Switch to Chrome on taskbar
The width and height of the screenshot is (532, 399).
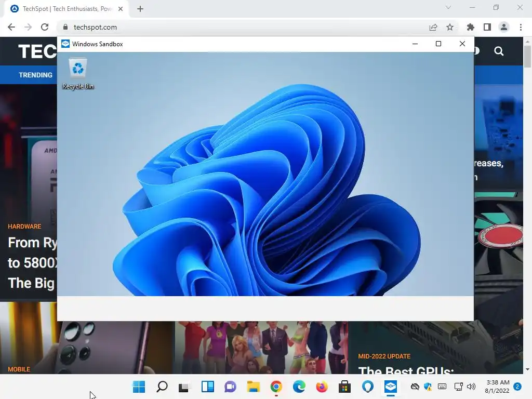click(x=276, y=387)
